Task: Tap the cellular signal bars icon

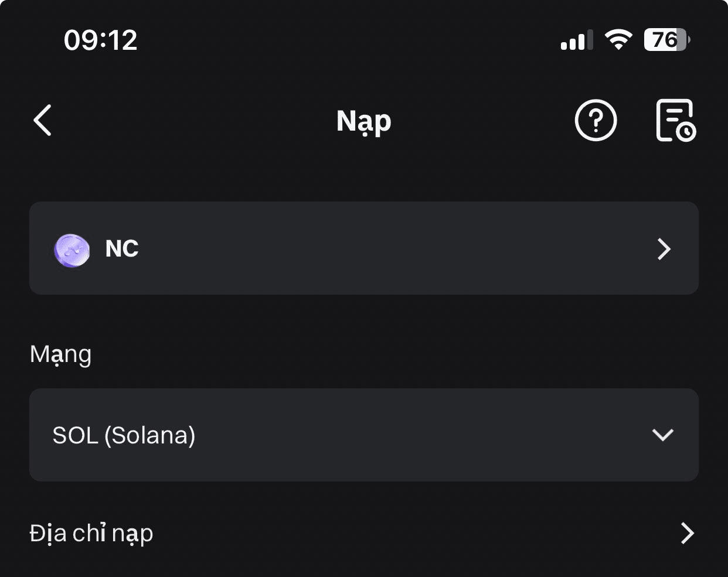Action: pyautogui.click(x=576, y=40)
